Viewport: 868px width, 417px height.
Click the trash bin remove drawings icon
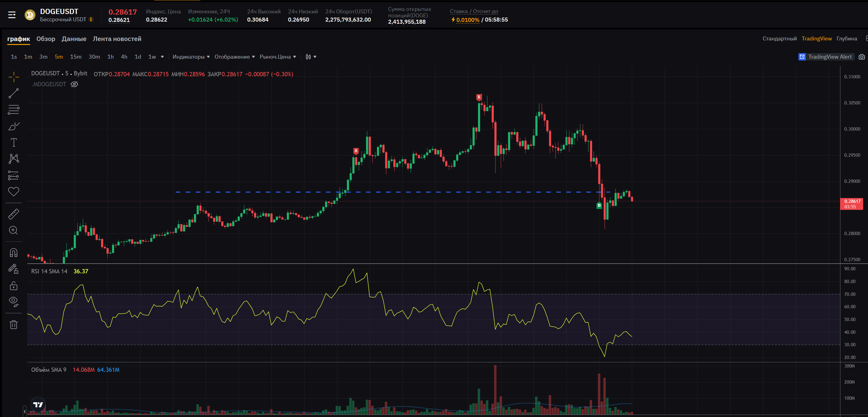point(13,325)
